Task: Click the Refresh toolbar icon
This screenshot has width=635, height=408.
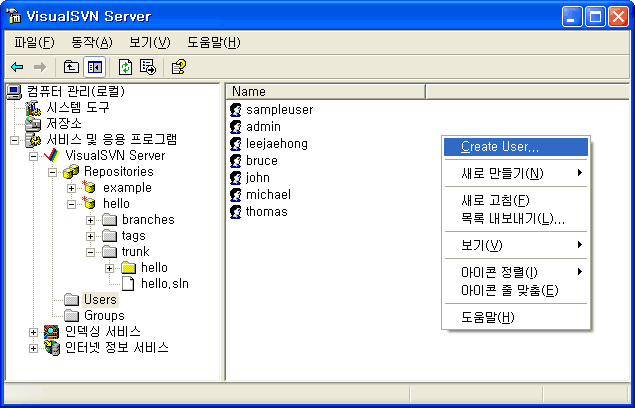Action: pyautogui.click(x=125, y=67)
